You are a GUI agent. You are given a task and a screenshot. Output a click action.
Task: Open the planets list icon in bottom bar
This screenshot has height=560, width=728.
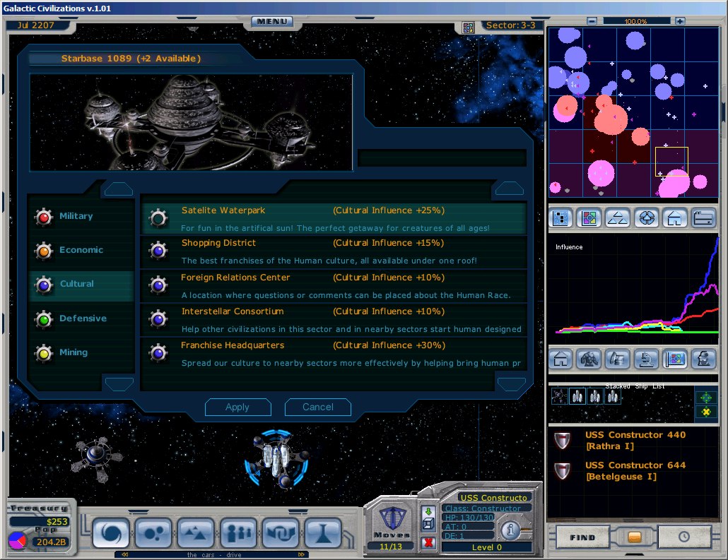coord(153,532)
